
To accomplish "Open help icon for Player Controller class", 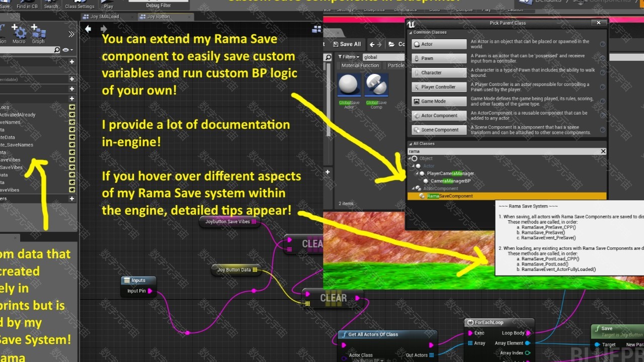I will (603, 87).
